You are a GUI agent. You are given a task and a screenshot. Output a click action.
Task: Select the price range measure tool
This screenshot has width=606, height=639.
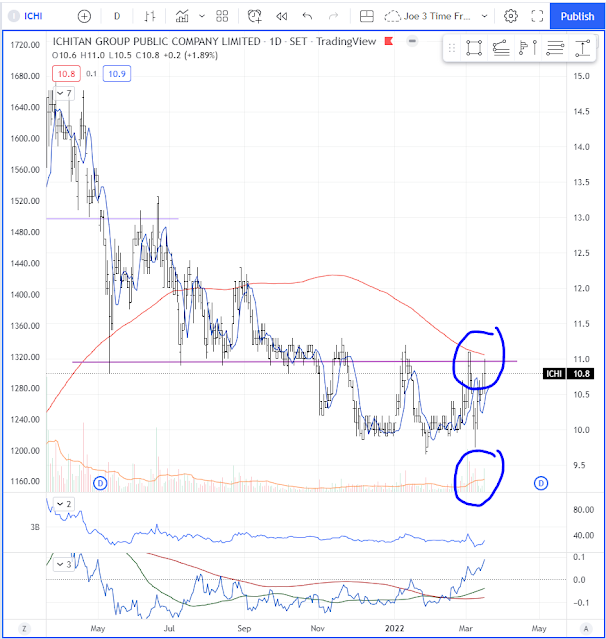click(582, 48)
